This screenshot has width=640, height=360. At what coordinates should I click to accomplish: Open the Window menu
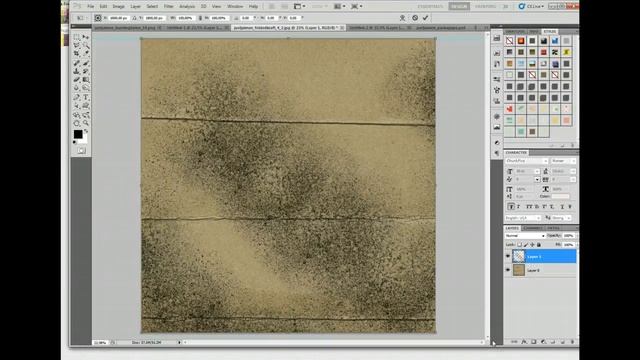click(235, 7)
